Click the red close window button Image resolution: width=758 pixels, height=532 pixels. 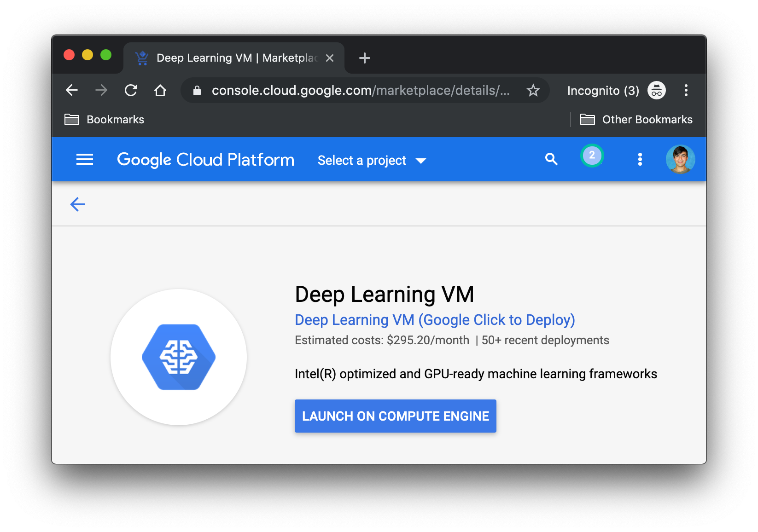[69, 55]
